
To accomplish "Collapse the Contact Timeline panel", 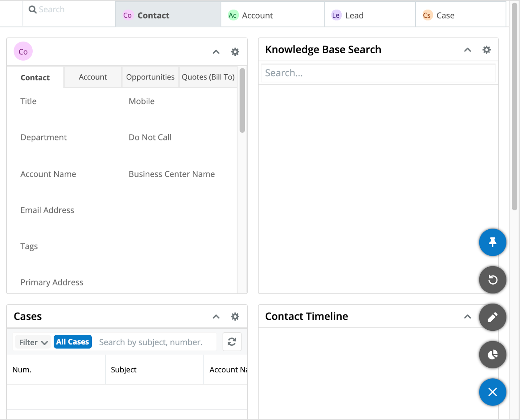I will [x=467, y=316].
